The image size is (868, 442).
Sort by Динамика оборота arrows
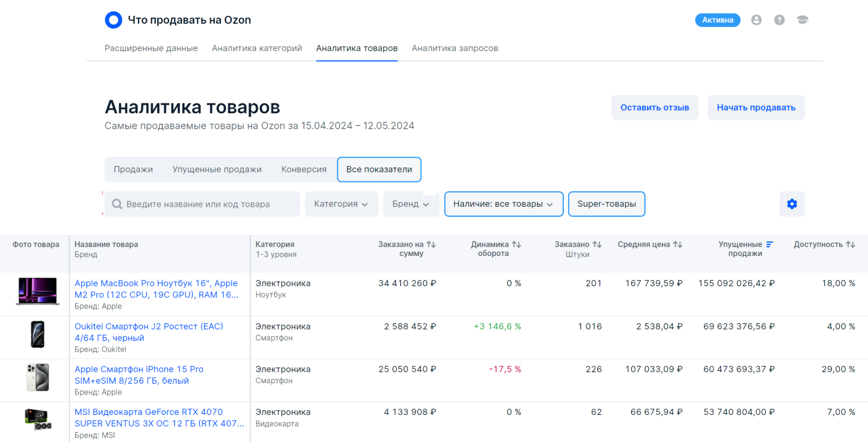516,244
